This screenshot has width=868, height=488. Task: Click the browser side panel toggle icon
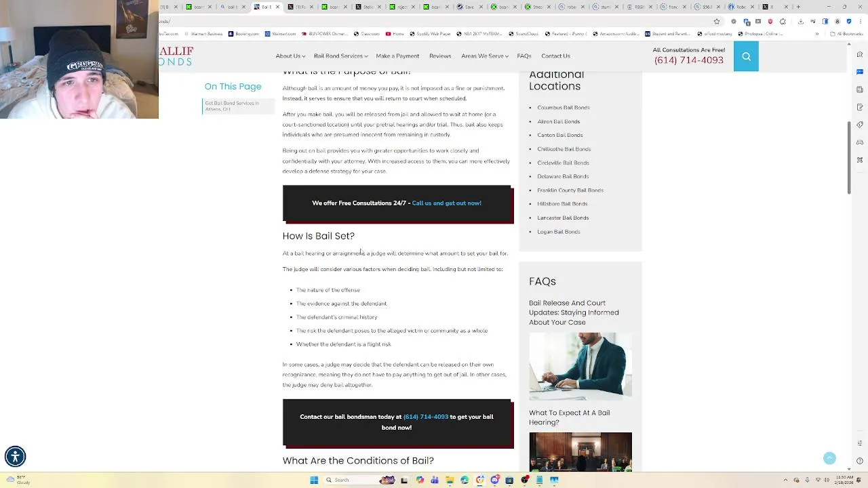(825, 22)
